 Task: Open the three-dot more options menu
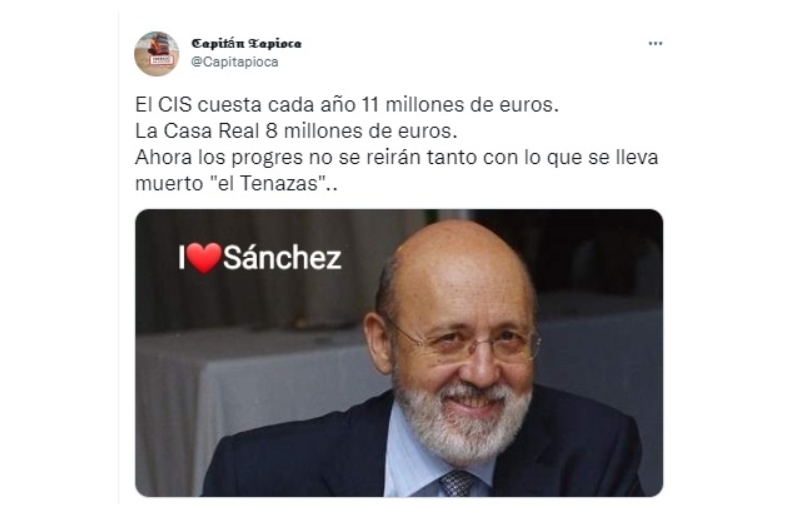coord(656,44)
